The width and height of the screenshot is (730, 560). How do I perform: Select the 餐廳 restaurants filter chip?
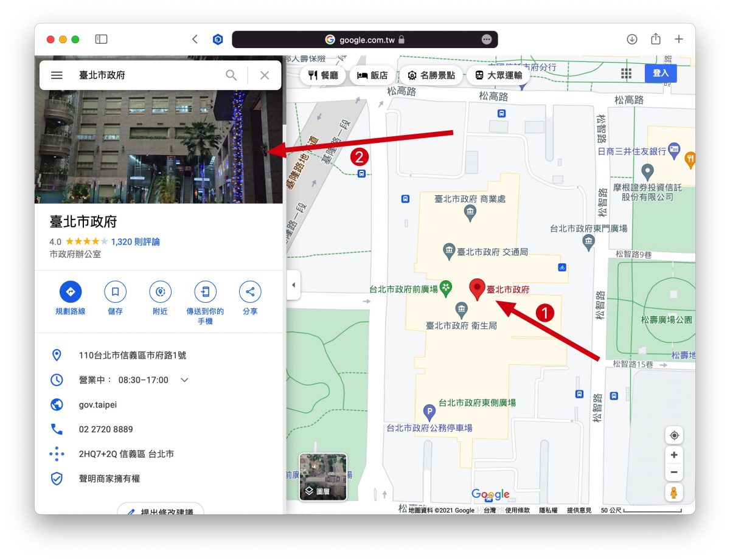tap(323, 75)
